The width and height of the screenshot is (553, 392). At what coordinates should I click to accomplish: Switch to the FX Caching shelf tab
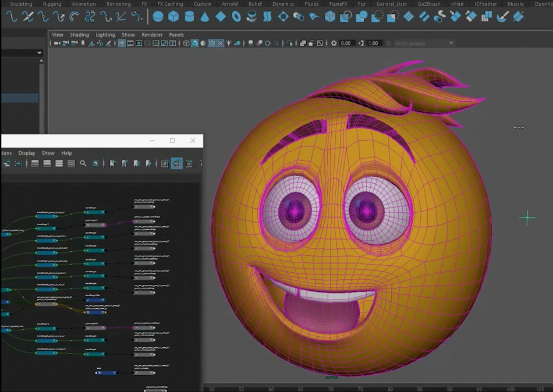[171, 4]
